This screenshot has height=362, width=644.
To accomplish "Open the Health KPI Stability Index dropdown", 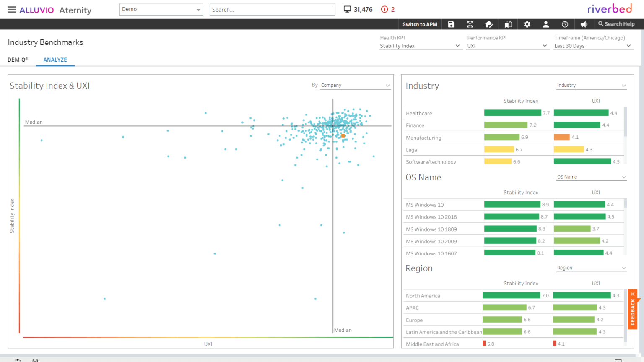I will pyautogui.click(x=420, y=46).
